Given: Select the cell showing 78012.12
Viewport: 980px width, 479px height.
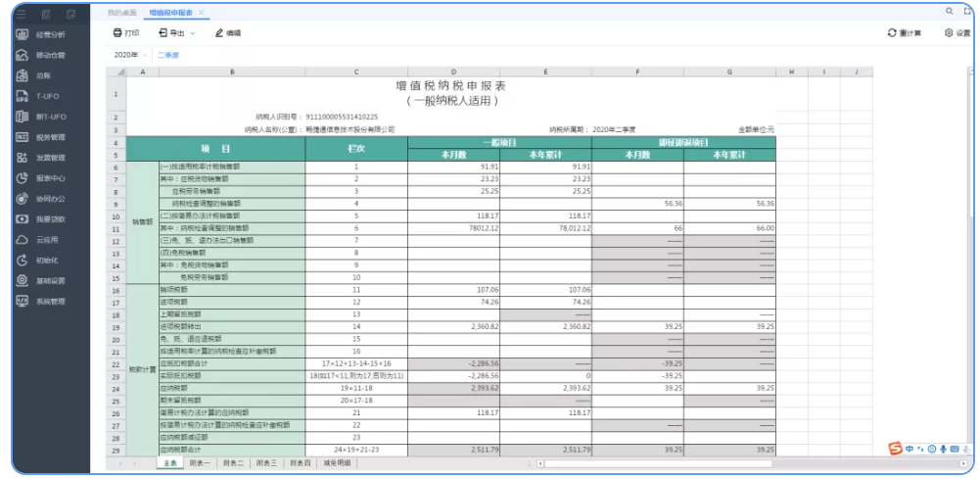Looking at the screenshot, I should 453,229.
